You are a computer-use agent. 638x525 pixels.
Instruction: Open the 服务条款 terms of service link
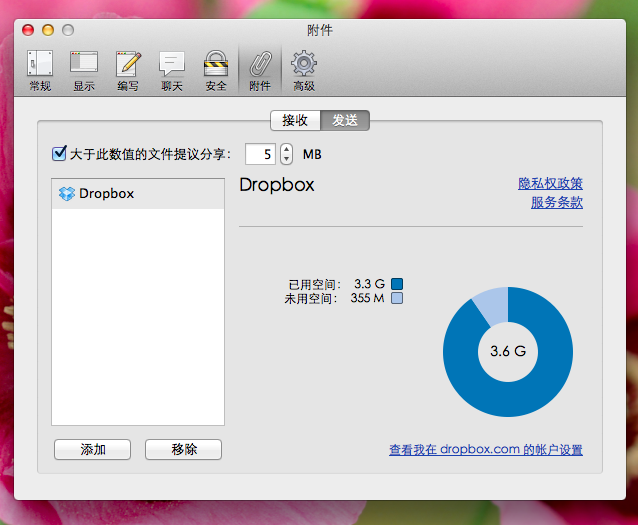coord(557,202)
